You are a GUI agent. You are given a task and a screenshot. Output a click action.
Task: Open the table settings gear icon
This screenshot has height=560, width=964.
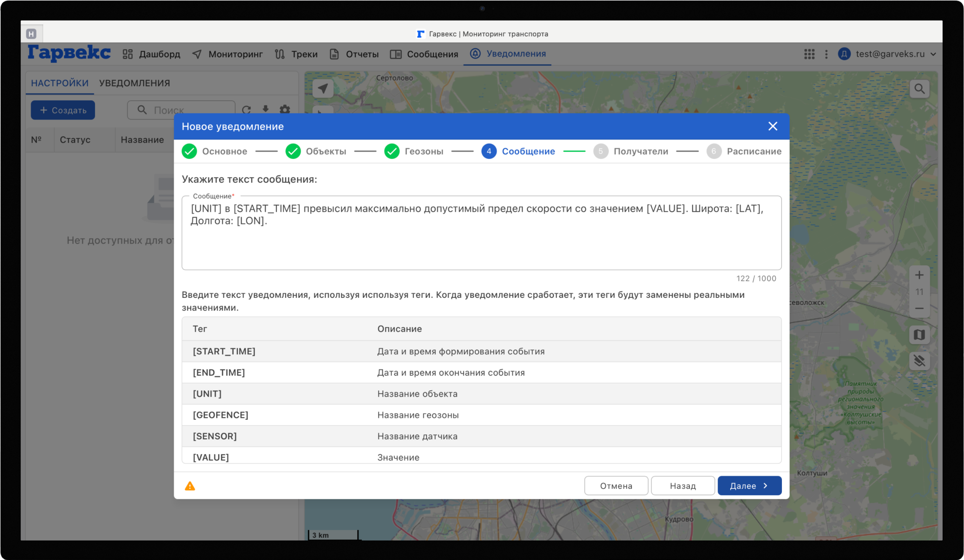(x=285, y=110)
